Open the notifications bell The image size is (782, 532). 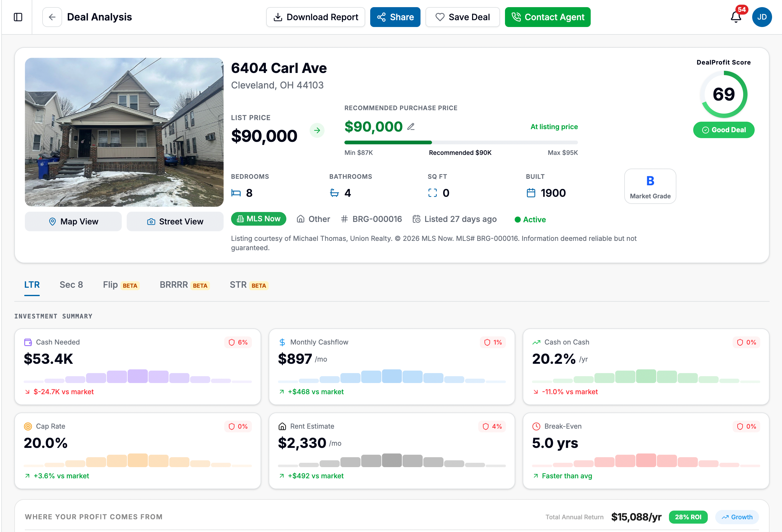coord(736,17)
